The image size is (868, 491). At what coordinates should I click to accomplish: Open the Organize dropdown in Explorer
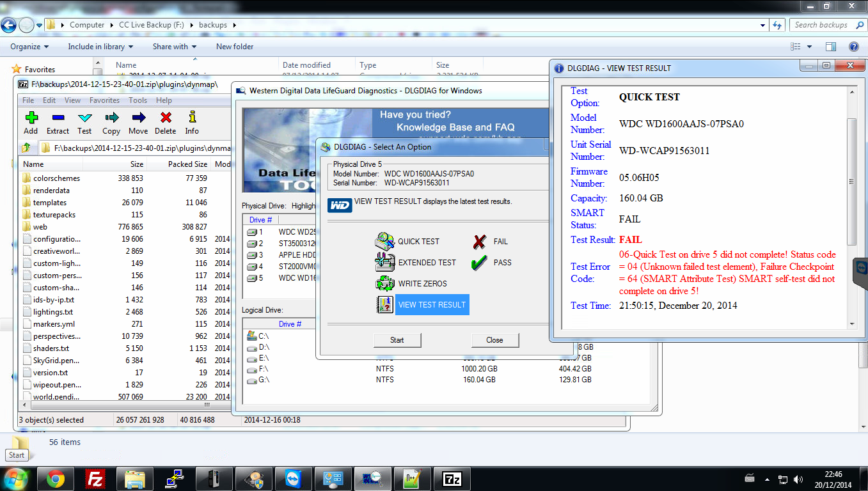(x=29, y=47)
